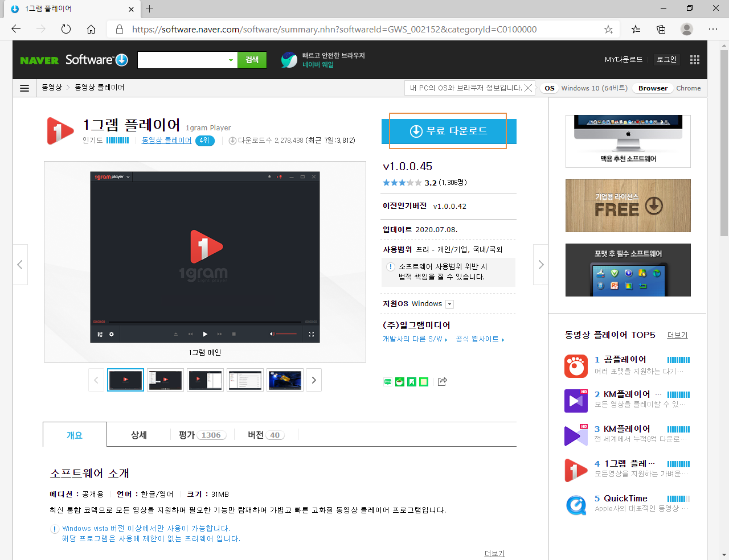Image resolution: width=729 pixels, height=560 pixels.
Task: Open the Naver apps grid
Action: [x=694, y=60]
